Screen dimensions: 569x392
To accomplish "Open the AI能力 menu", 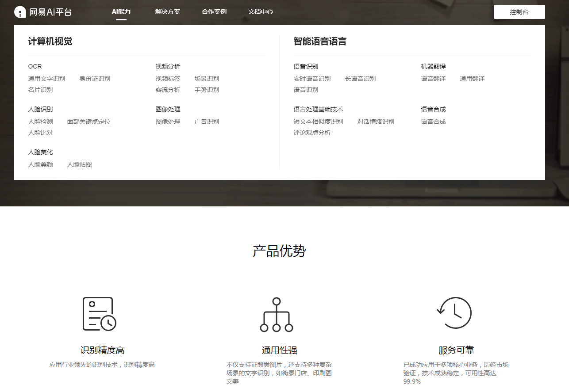I will click(121, 12).
